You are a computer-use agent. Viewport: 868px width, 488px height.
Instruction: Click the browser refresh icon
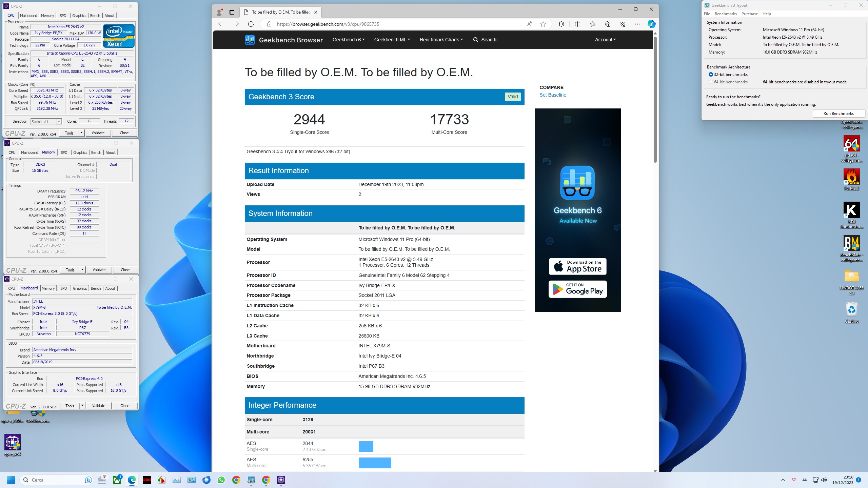251,24
